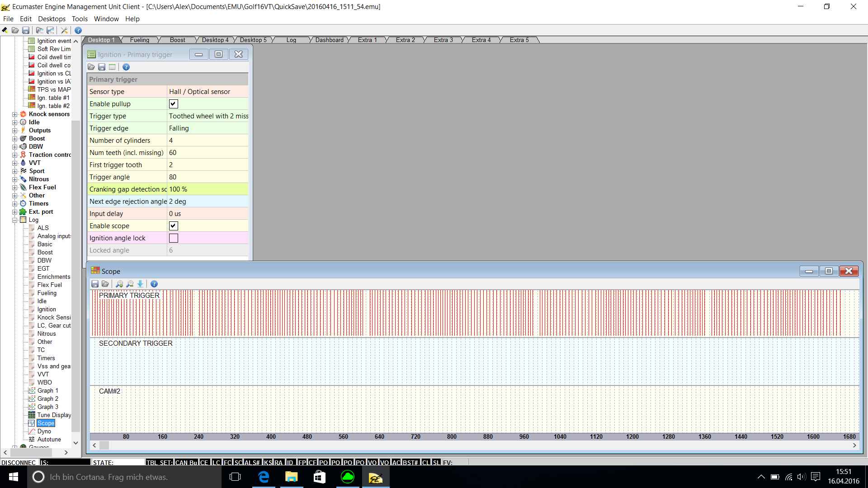
Task: Save project from main toolbar
Action: click(x=26, y=30)
